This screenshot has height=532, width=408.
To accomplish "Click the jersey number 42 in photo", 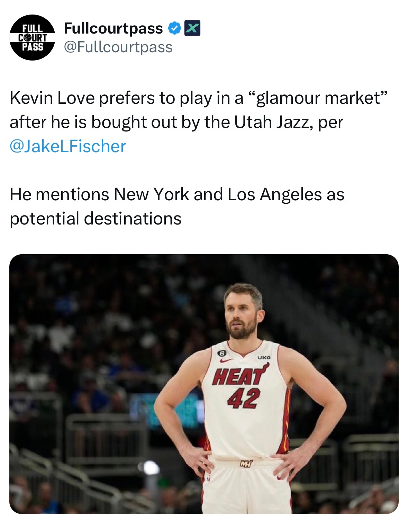I will click(243, 398).
